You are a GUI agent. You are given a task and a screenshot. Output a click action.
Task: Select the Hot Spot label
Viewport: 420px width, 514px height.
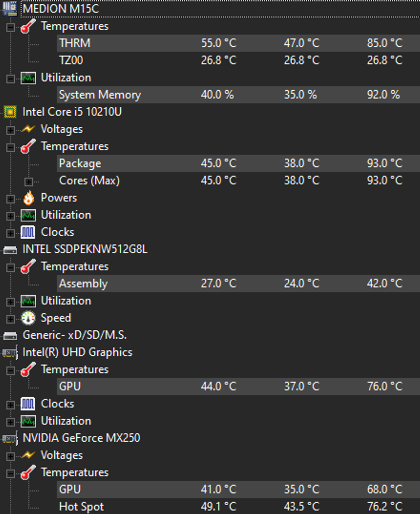[82, 507]
